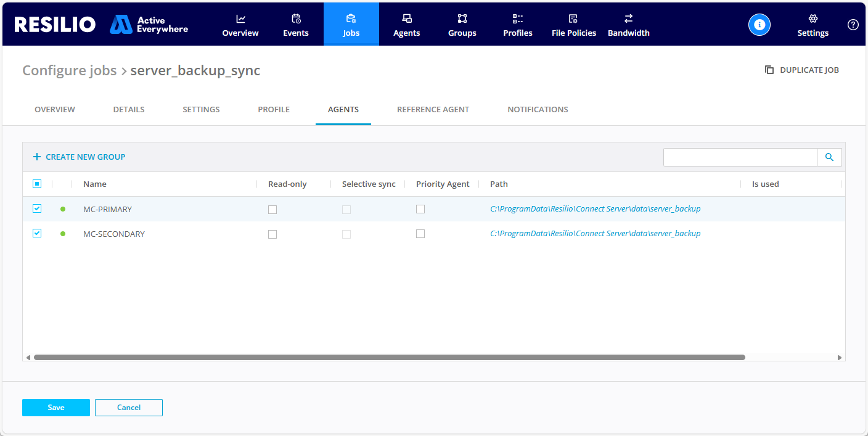The width and height of the screenshot is (868, 436).
Task: Toggle the select-all header checkbox
Action: pos(37,184)
